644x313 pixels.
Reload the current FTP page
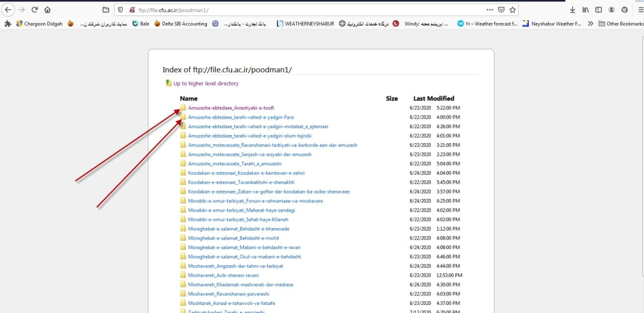pos(35,10)
